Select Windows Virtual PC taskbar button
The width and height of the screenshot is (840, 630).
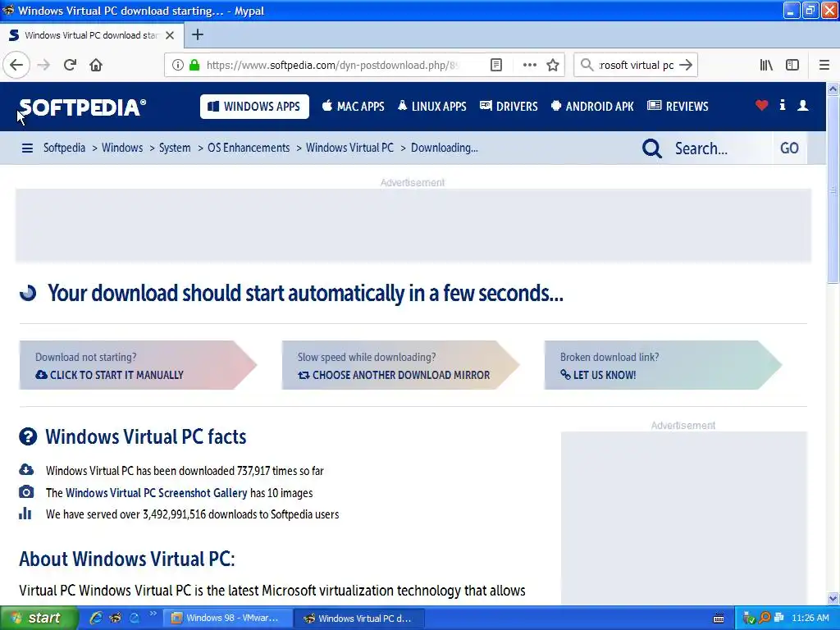click(x=360, y=619)
